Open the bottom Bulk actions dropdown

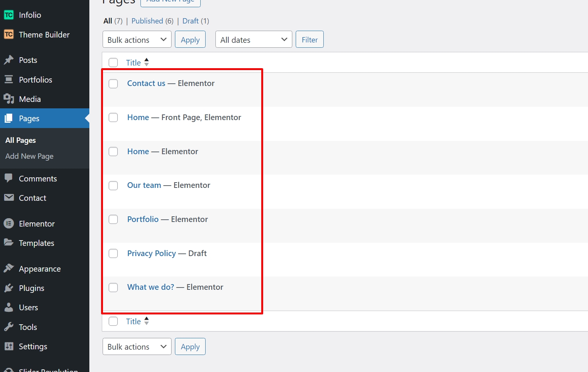click(x=137, y=347)
